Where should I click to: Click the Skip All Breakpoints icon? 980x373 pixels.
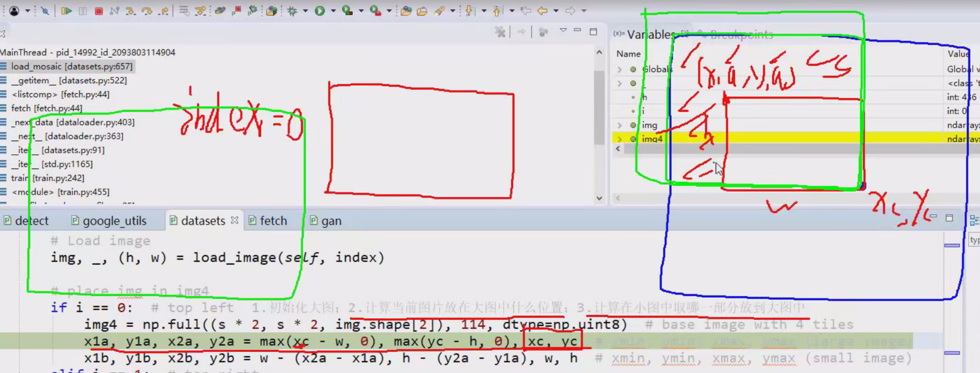coord(45,10)
